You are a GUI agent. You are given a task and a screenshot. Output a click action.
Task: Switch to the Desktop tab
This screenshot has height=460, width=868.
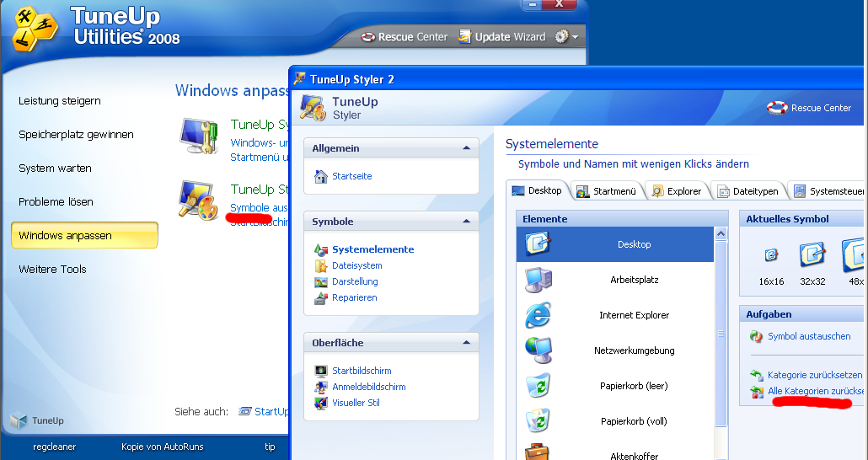point(537,190)
